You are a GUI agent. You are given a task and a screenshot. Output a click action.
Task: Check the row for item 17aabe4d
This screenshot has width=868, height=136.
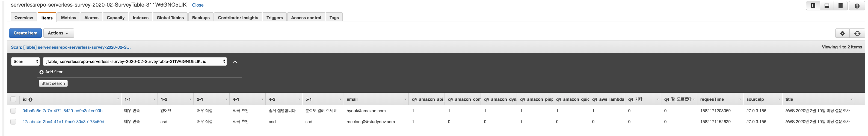[13, 121]
